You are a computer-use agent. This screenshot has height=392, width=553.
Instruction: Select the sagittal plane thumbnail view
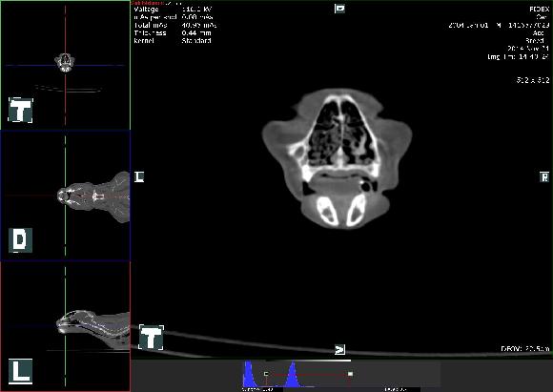65,326
